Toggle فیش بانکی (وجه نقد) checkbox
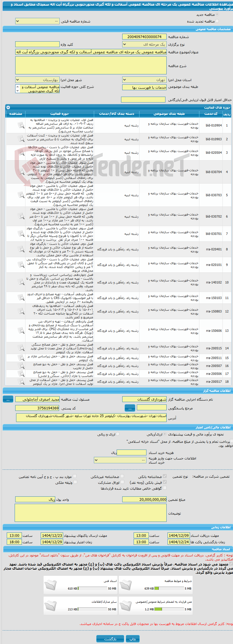233x644 pixels. click(165, 482)
